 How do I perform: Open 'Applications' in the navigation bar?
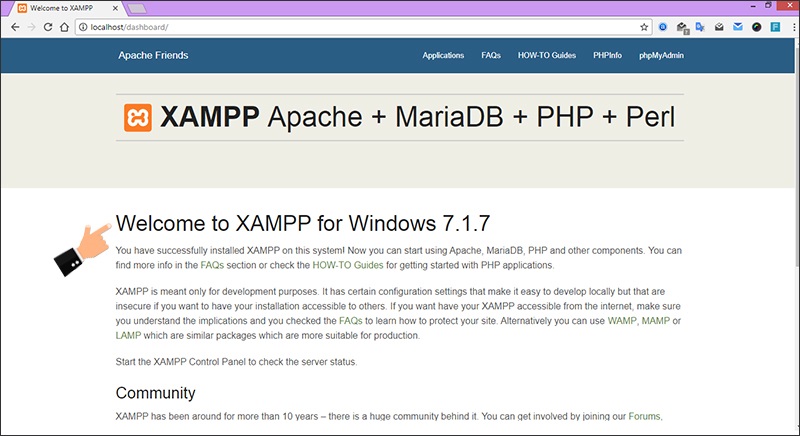click(443, 55)
